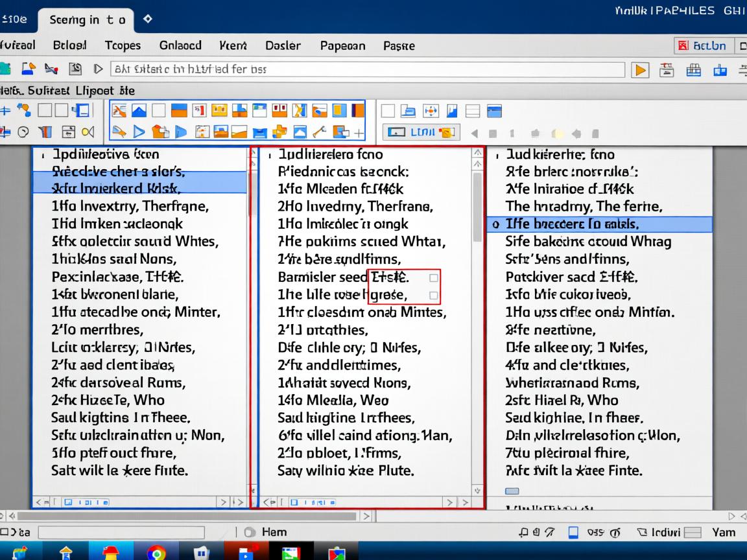Image resolution: width=747 pixels, height=560 pixels.
Task: Click the blue mountain image toolbar icon
Action: [x=139, y=111]
